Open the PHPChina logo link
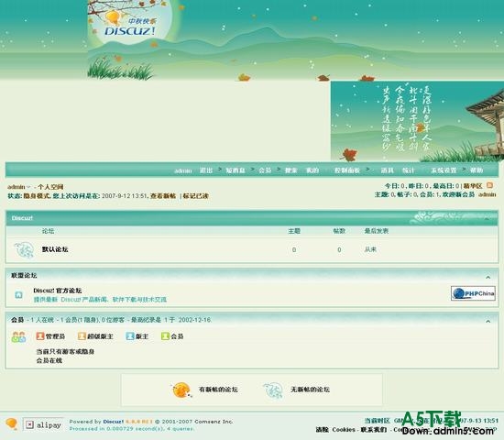Image resolution: width=504 pixels, height=440 pixels. 473,293
